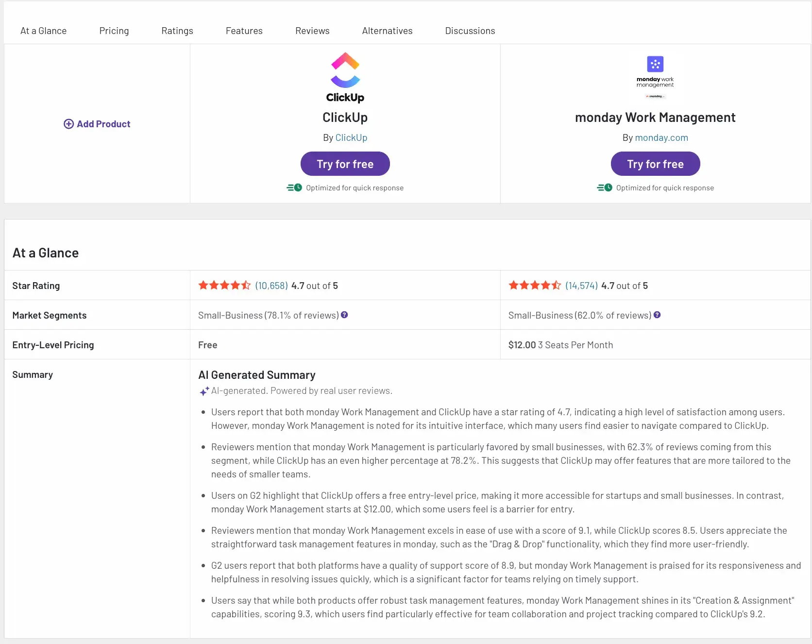812x644 pixels.
Task: Click monday's quick response indicator icon
Action: (x=605, y=187)
